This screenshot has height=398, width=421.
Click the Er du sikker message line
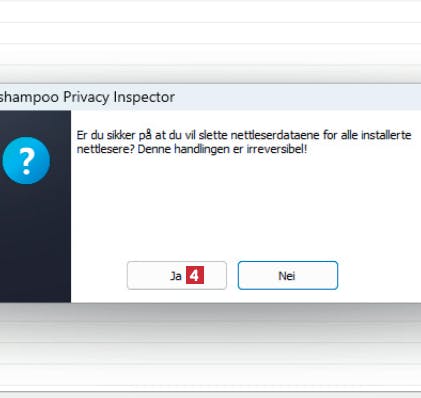click(244, 135)
